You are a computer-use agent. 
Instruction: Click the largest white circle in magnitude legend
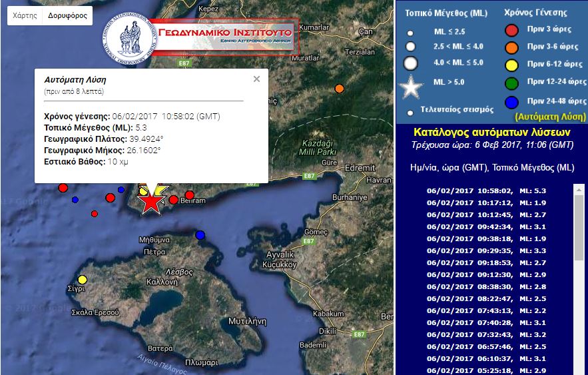(x=411, y=63)
